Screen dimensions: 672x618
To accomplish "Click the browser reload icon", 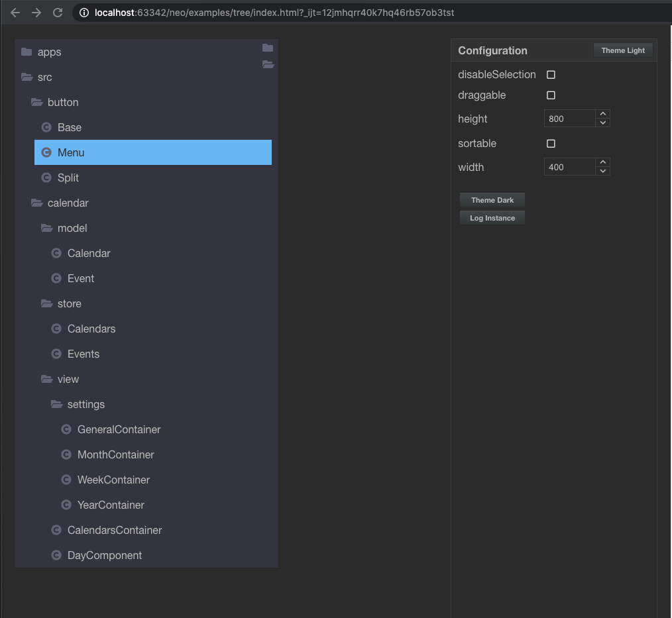I will tap(58, 13).
